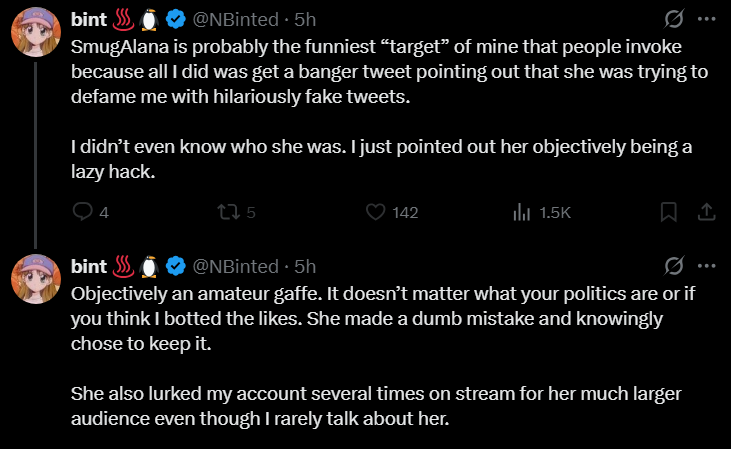Open Grok icon on the first tweet
Image resolution: width=731 pixels, height=449 pixels.
pos(675,20)
